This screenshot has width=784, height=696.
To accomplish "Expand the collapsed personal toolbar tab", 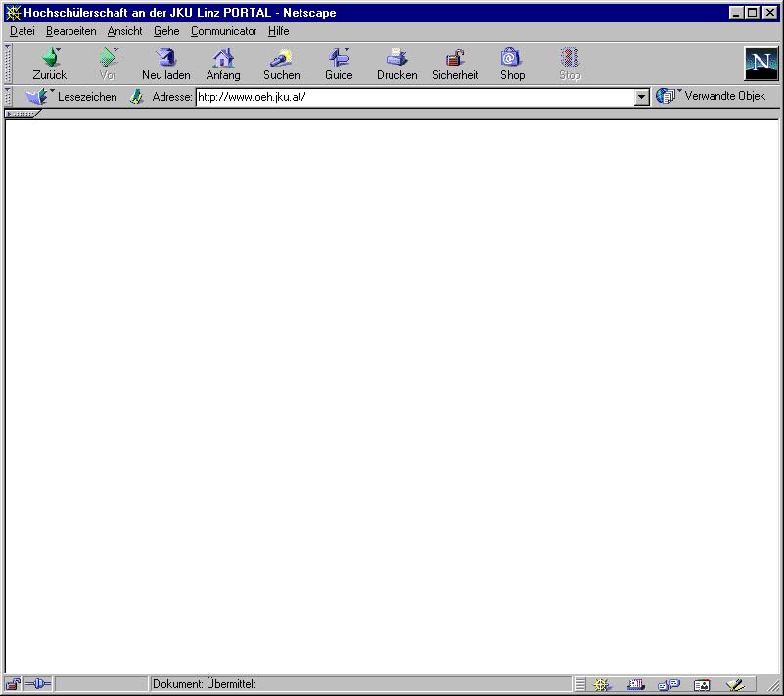I will tap(22, 114).
